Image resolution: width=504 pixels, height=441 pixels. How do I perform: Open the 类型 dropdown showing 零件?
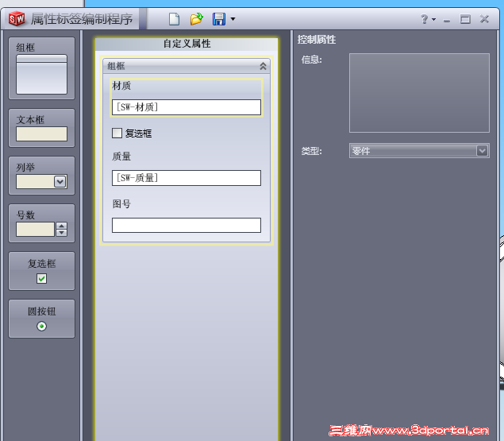(419, 151)
